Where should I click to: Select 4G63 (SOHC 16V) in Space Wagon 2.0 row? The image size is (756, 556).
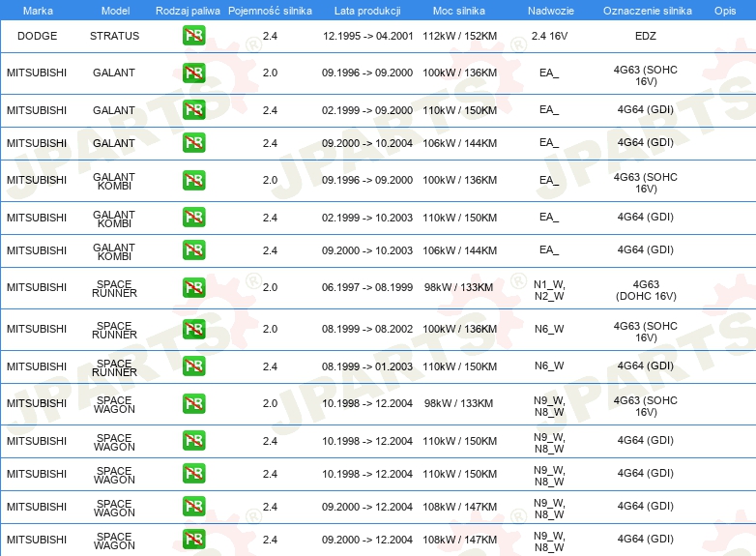coord(646,406)
